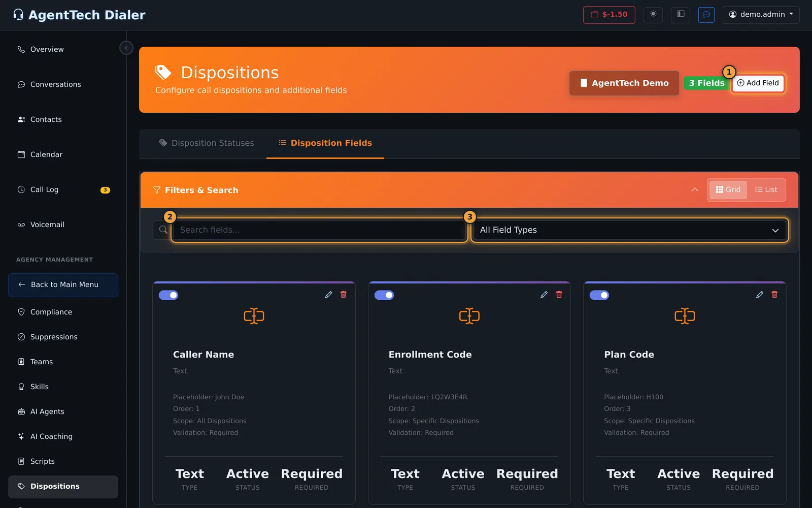Viewport: 812px width, 508px height.
Task: Open Call Log in the sidebar
Action: point(63,189)
